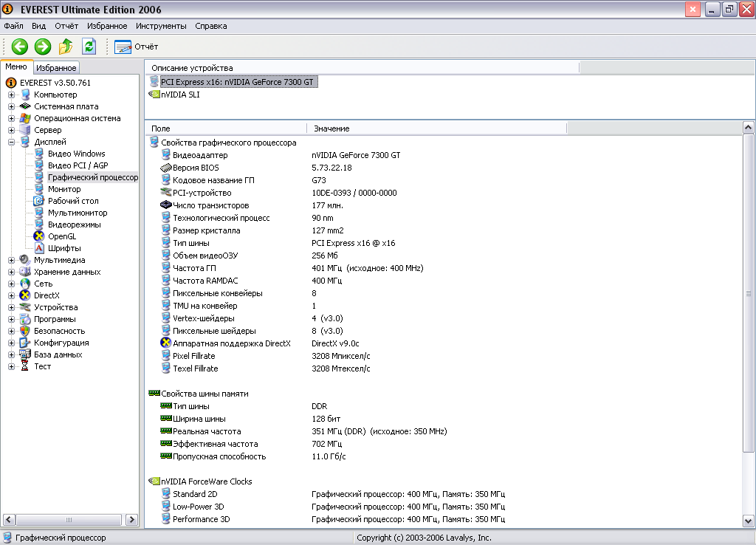Click the vertical scrollbar down arrow
This screenshot has height=545, width=756.
click(748, 521)
